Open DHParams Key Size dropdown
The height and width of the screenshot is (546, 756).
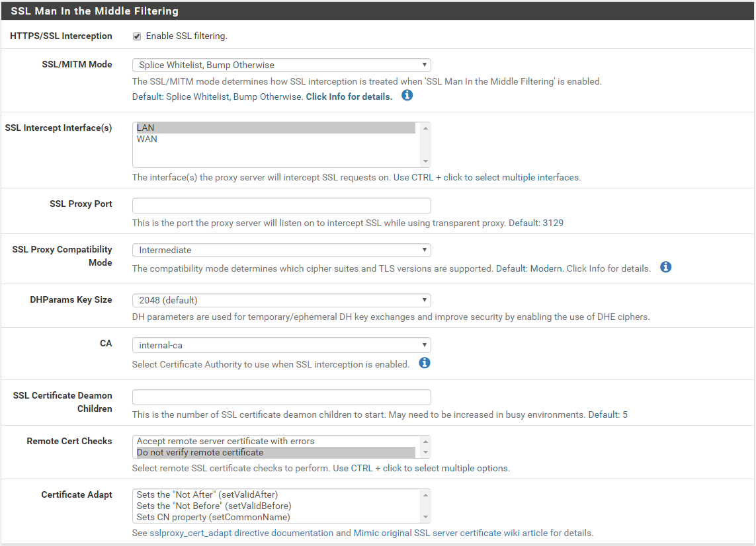pos(281,300)
